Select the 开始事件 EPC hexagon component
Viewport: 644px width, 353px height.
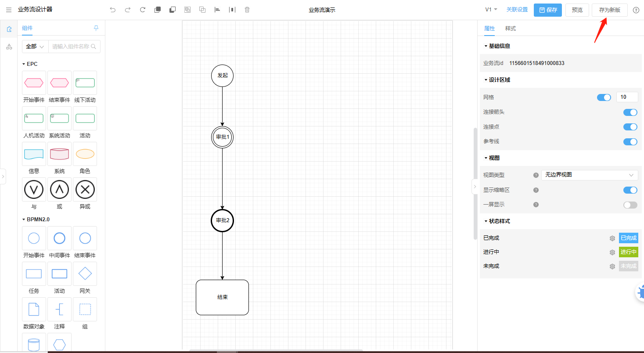click(x=34, y=83)
